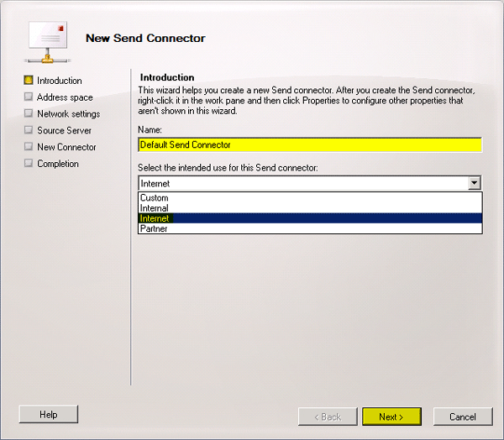
Task: Select the Address space step label
Action: pos(65,97)
